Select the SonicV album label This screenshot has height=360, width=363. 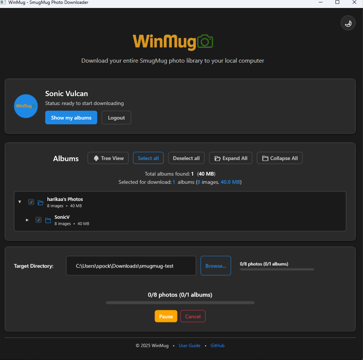tap(62, 217)
